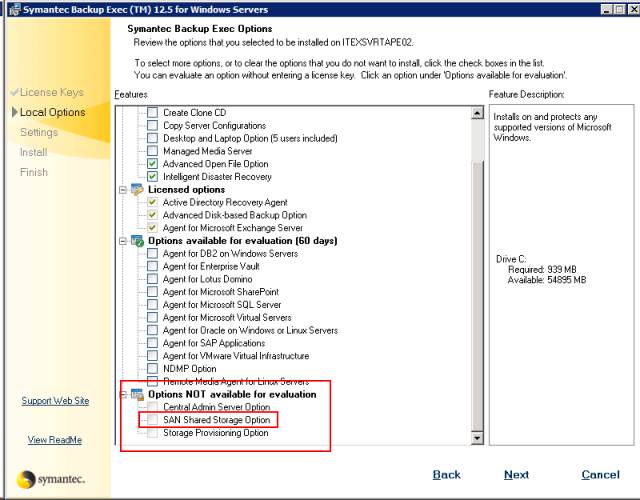Click the Backup Exec title bar icon

[x=14, y=9]
